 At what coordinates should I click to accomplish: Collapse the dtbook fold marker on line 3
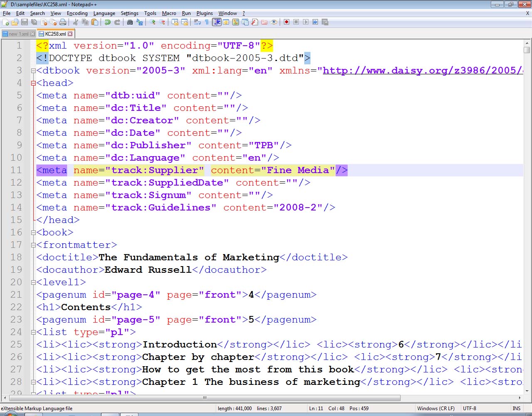pos(33,71)
